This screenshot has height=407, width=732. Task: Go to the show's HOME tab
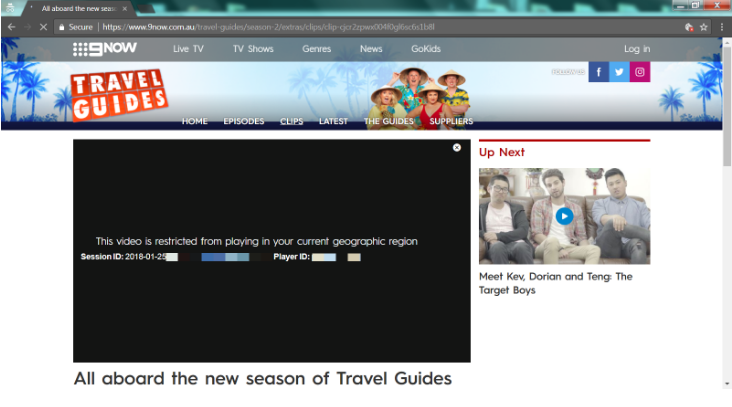pyautogui.click(x=195, y=121)
